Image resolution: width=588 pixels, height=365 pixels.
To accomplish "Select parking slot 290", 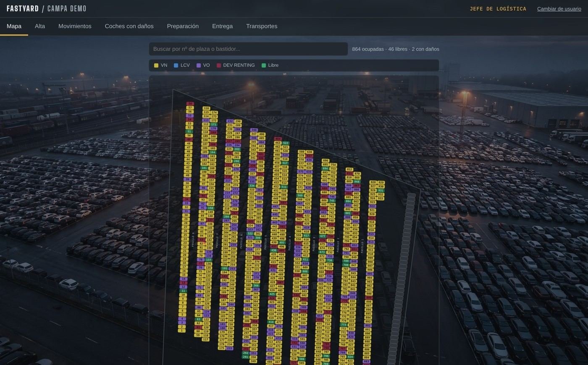I will (x=238, y=121).
